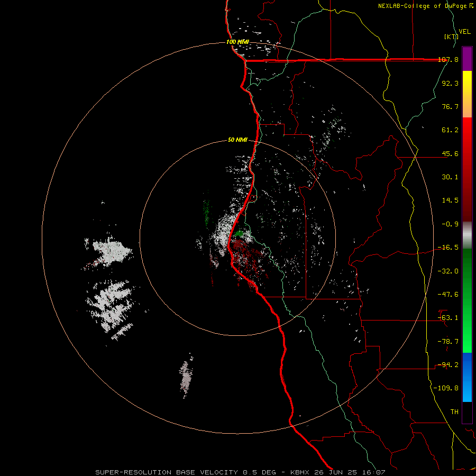
Task: Click the 100 NMI range ring label
Action: 237,42
